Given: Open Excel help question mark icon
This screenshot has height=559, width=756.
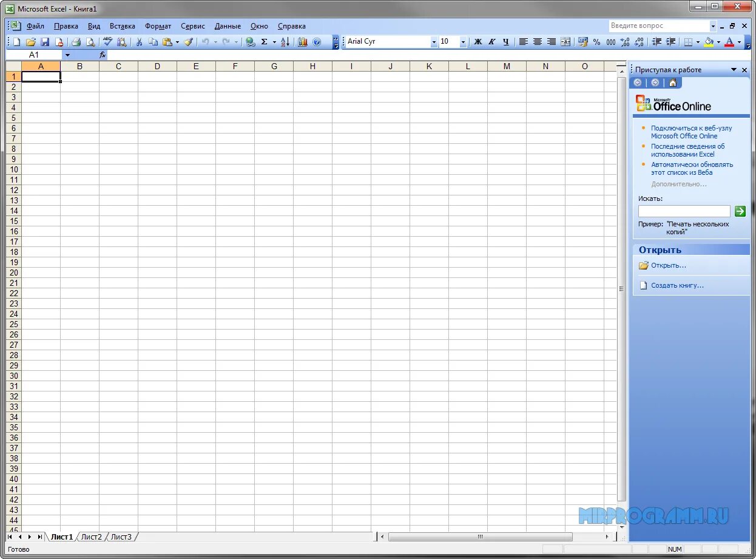Looking at the screenshot, I should pyautogui.click(x=317, y=42).
